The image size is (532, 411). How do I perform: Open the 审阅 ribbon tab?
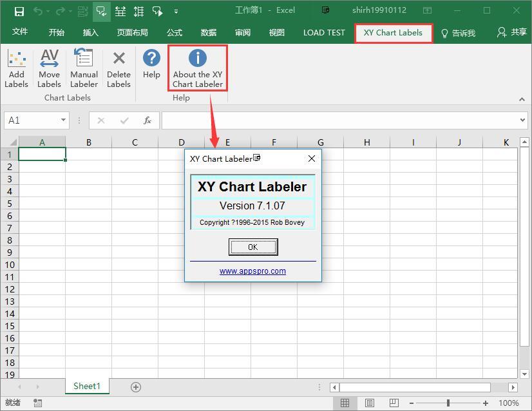(x=243, y=33)
